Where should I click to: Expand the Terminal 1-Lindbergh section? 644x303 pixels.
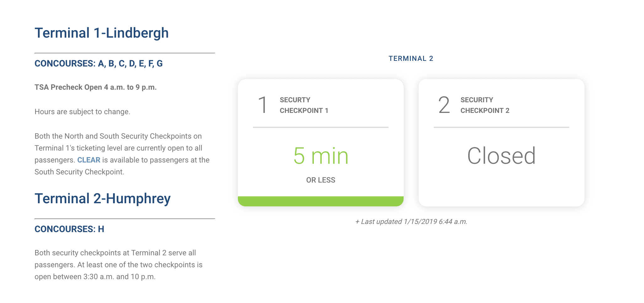102,32
